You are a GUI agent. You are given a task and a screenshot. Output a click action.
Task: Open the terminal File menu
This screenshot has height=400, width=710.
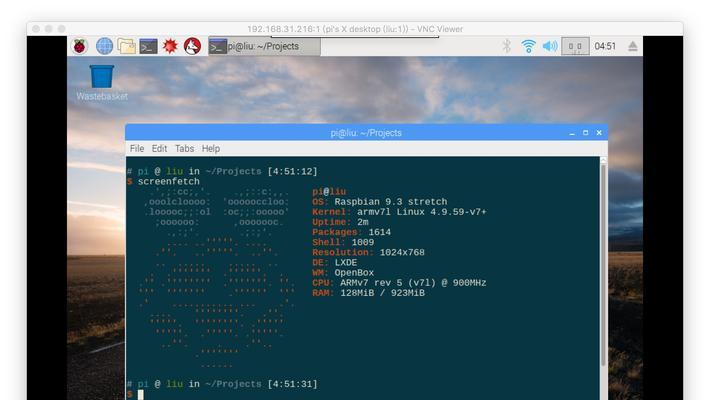(137, 149)
